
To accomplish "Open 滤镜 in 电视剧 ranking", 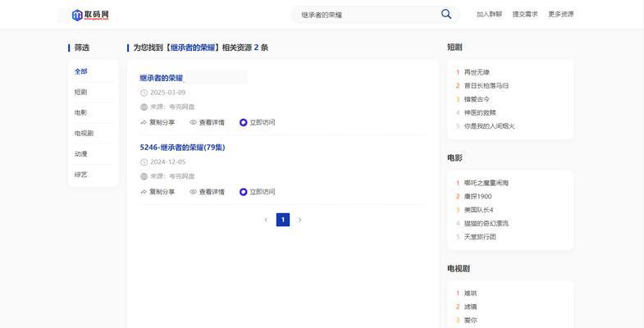I will [x=471, y=307].
